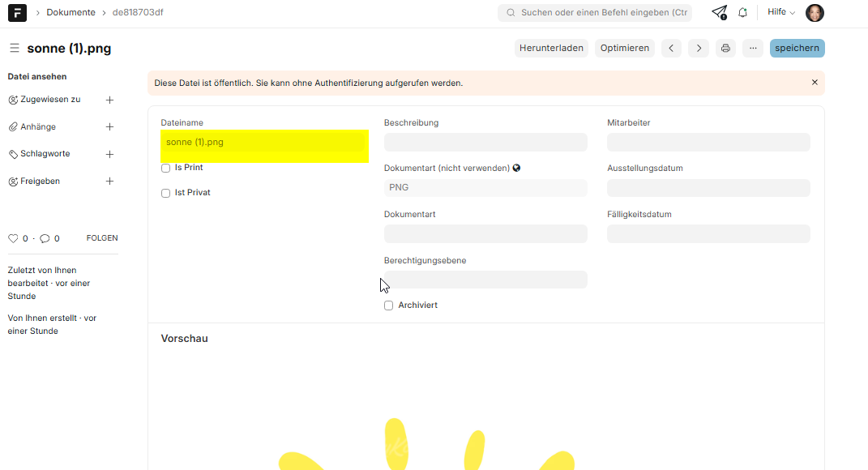Image resolution: width=868 pixels, height=470 pixels.
Task: Click the Frappe home logo icon
Action: 17,13
